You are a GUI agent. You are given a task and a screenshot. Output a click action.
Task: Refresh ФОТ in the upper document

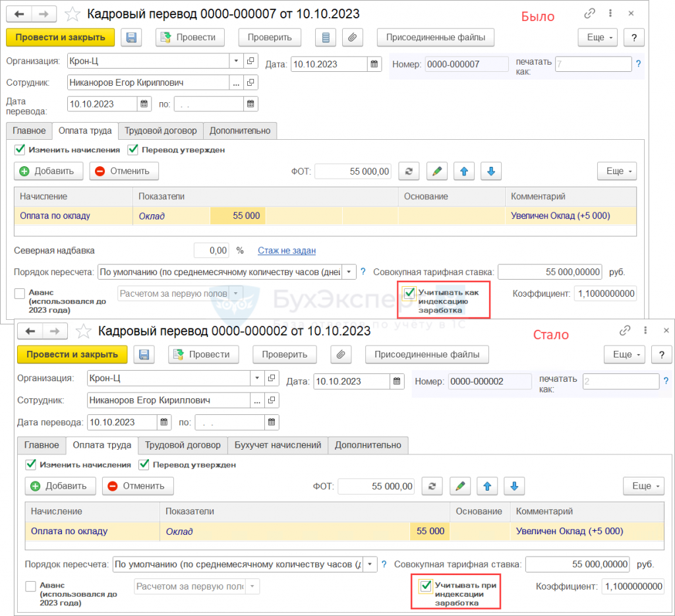tap(409, 171)
